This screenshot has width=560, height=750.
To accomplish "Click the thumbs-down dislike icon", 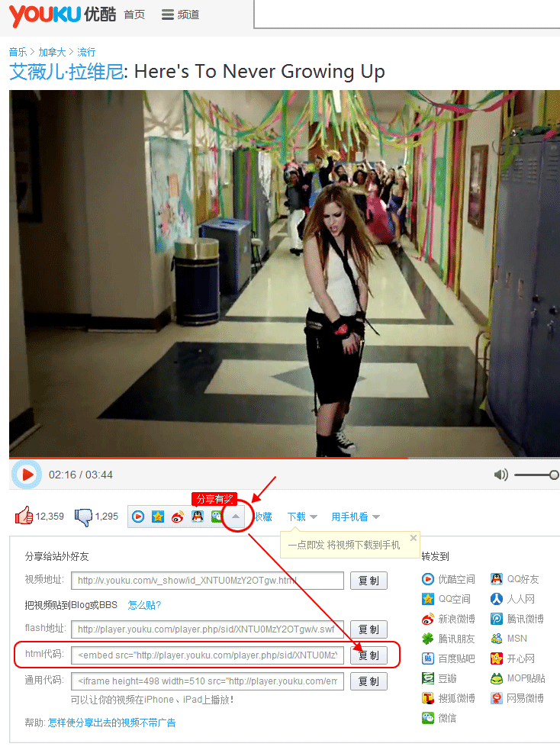I will [83, 517].
